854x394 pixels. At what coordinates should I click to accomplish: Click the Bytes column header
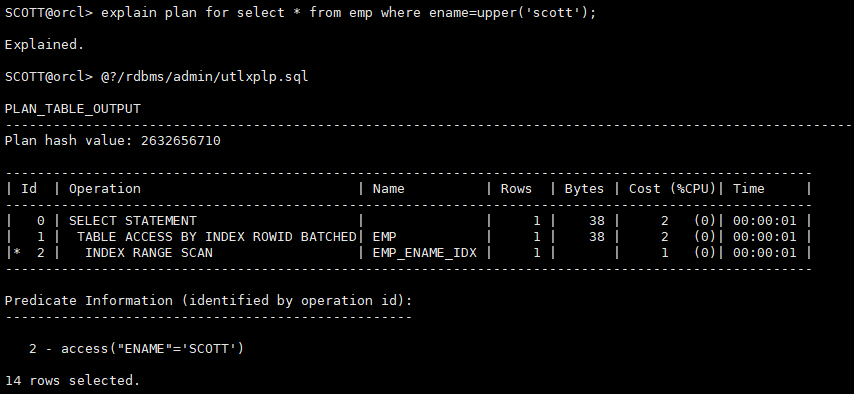(584, 189)
